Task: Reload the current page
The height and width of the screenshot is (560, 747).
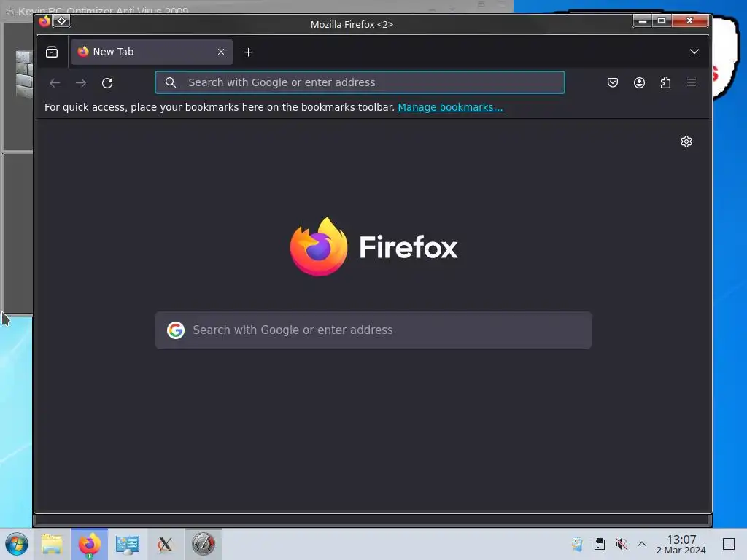Action: click(x=107, y=83)
